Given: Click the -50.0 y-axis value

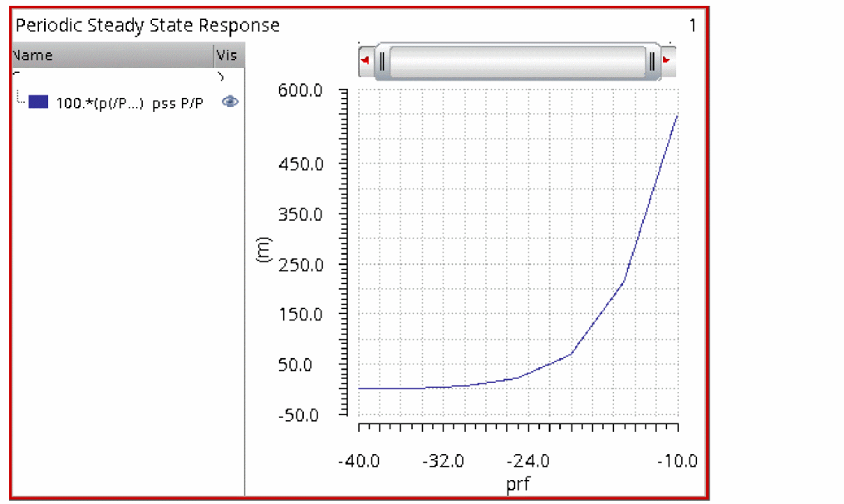Looking at the screenshot, I should tap(298, 414).
